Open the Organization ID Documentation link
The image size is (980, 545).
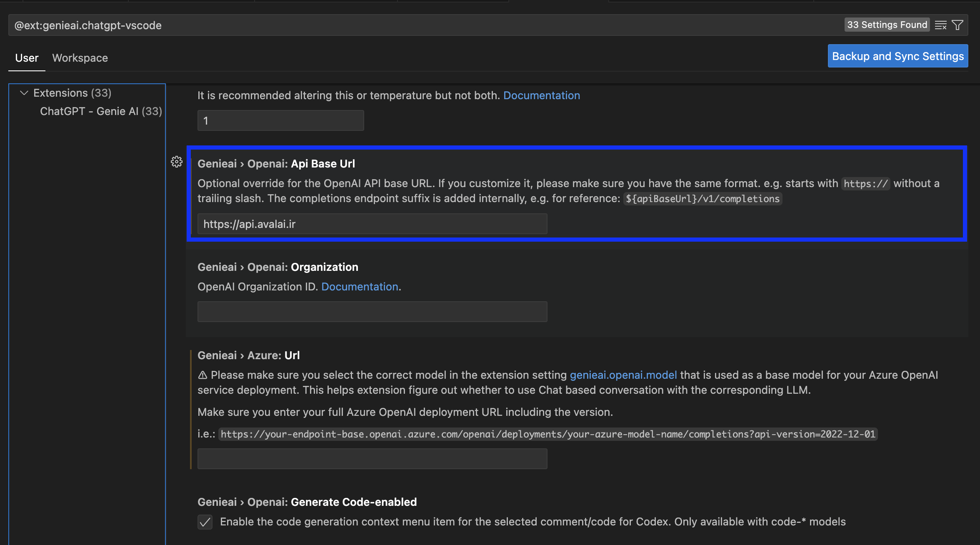tap(360, 287)
